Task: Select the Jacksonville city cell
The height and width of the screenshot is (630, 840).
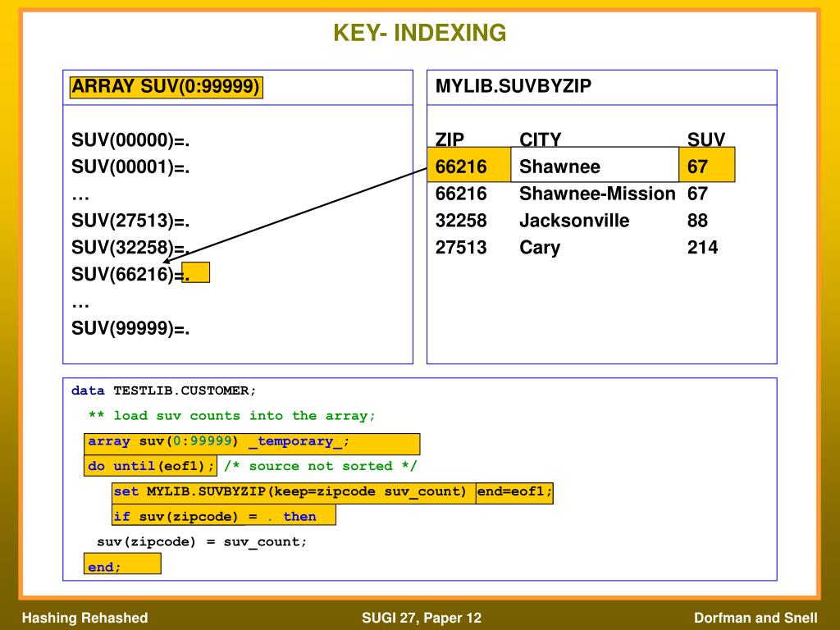Action: [x=574, y=220]
